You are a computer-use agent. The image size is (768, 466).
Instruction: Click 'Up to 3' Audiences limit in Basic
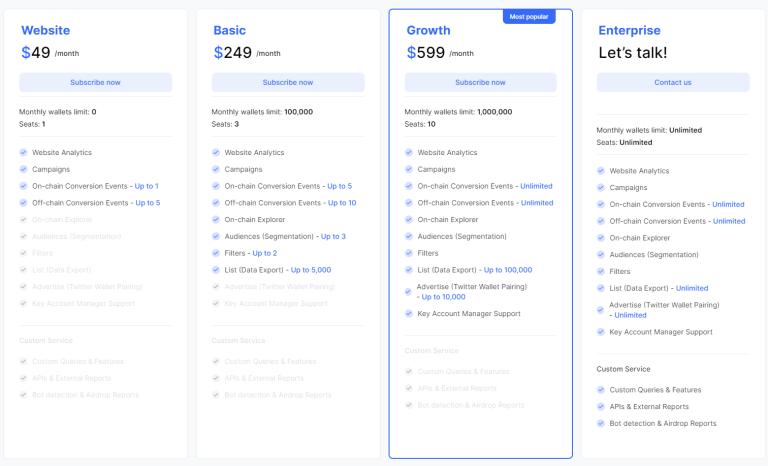[332, 236]
